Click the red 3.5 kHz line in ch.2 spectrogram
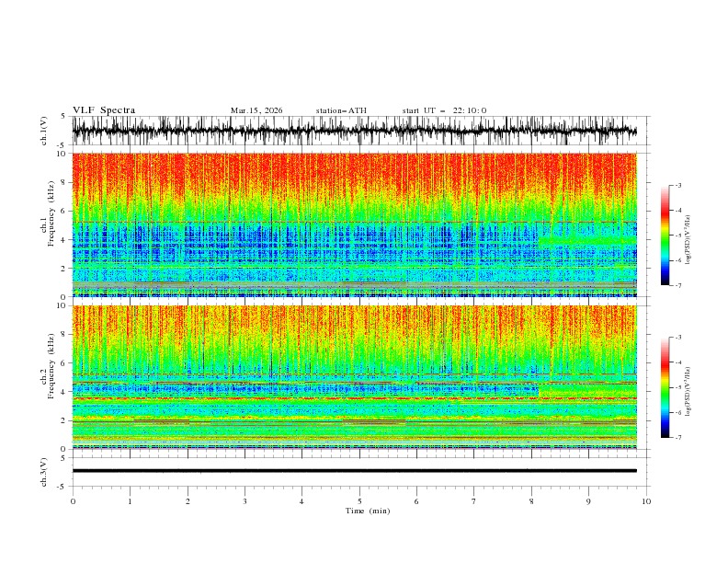 (x=354, y=398)
